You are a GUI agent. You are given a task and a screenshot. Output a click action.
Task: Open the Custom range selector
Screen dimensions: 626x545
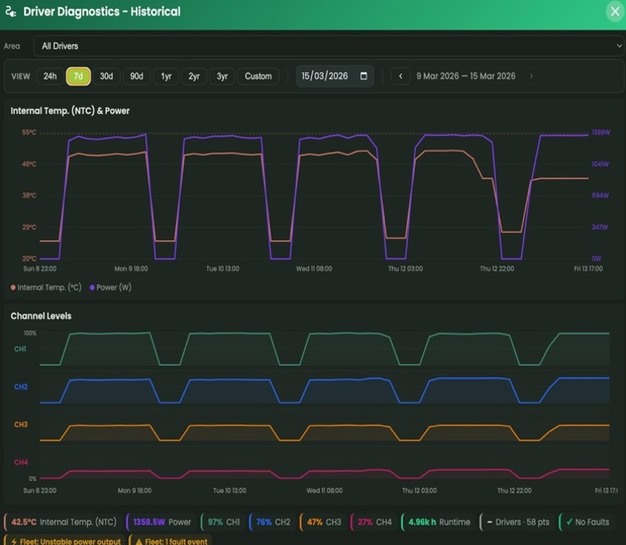258,76
